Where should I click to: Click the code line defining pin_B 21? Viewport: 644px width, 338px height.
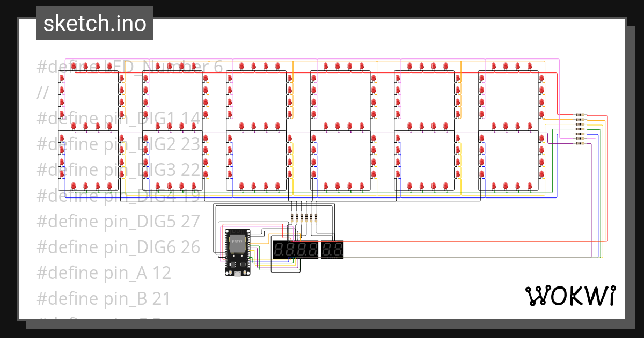104,298
